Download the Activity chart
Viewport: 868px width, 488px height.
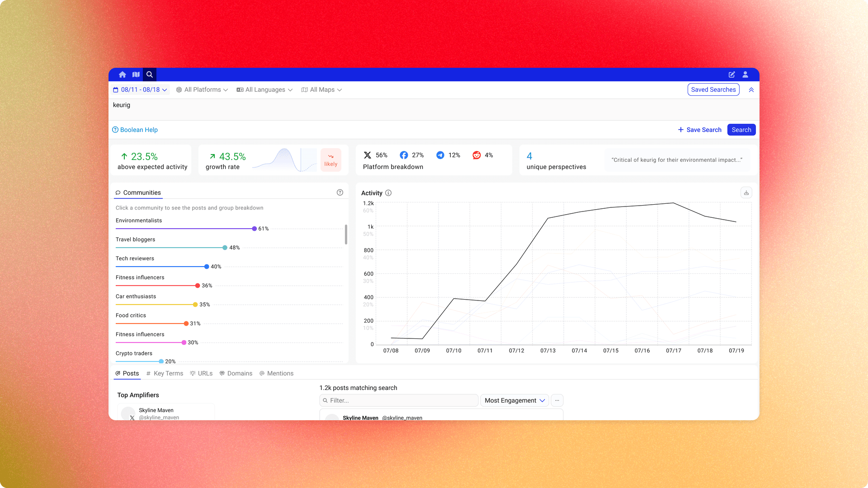coord(746,193)
